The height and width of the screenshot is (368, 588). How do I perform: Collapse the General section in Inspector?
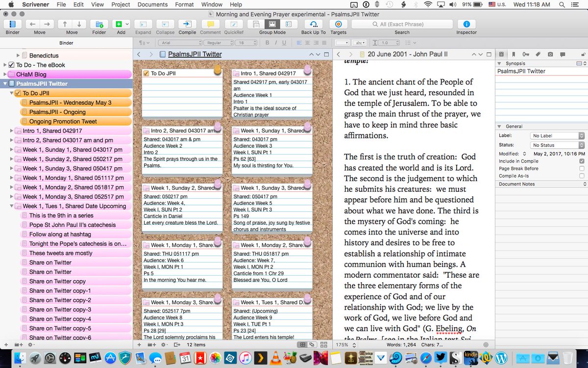[499, 127]
